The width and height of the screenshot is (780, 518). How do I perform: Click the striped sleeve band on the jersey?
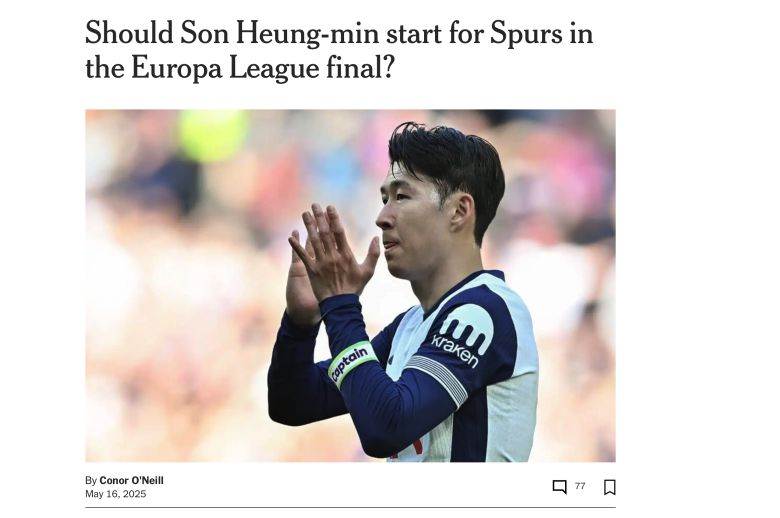(x=438, y=380)
